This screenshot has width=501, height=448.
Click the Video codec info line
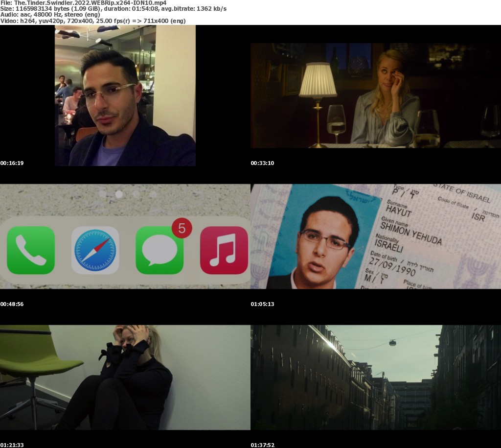coord(92,21)
